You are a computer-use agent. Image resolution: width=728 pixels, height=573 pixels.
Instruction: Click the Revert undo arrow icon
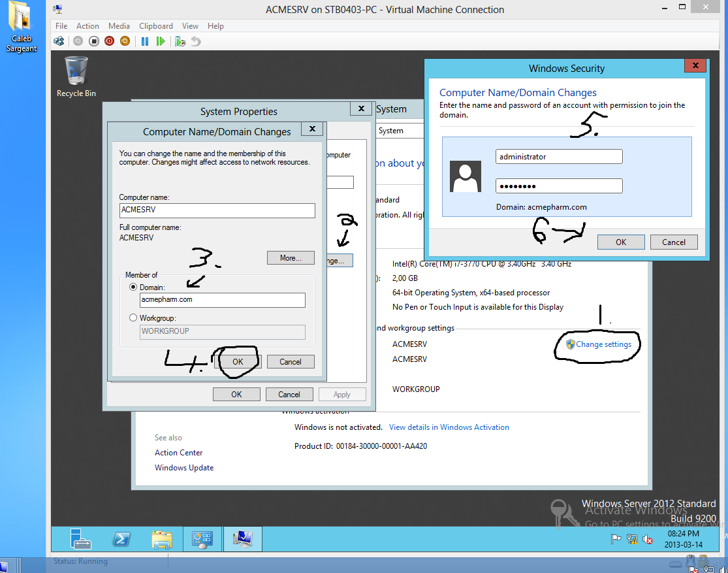196,41
